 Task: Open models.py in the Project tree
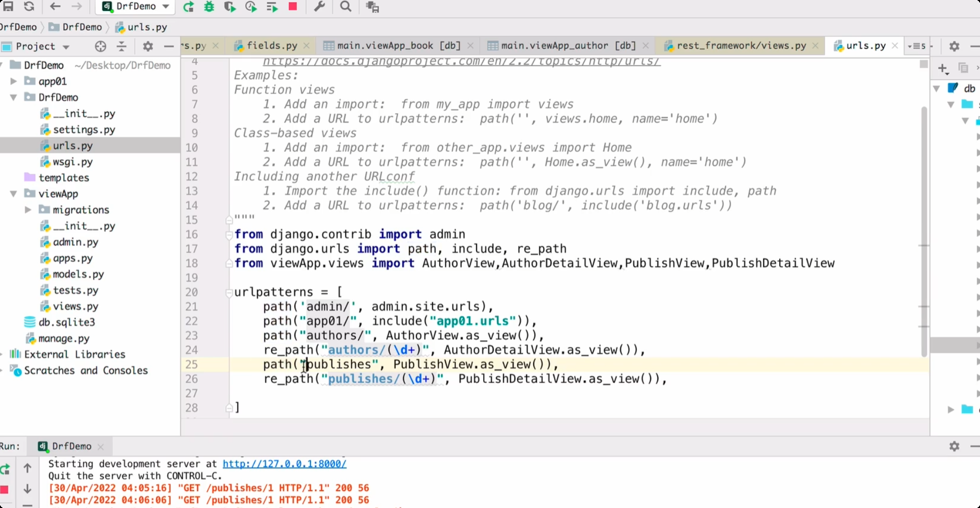tap(78, 274)
